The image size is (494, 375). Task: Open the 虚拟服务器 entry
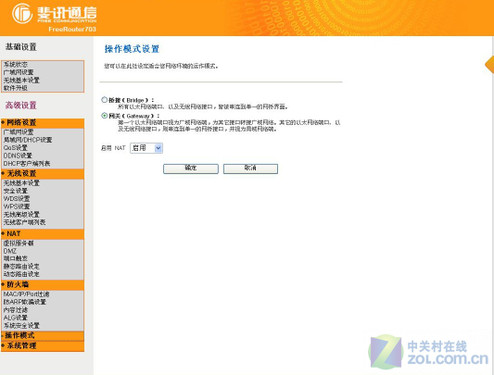pos(18,243)
